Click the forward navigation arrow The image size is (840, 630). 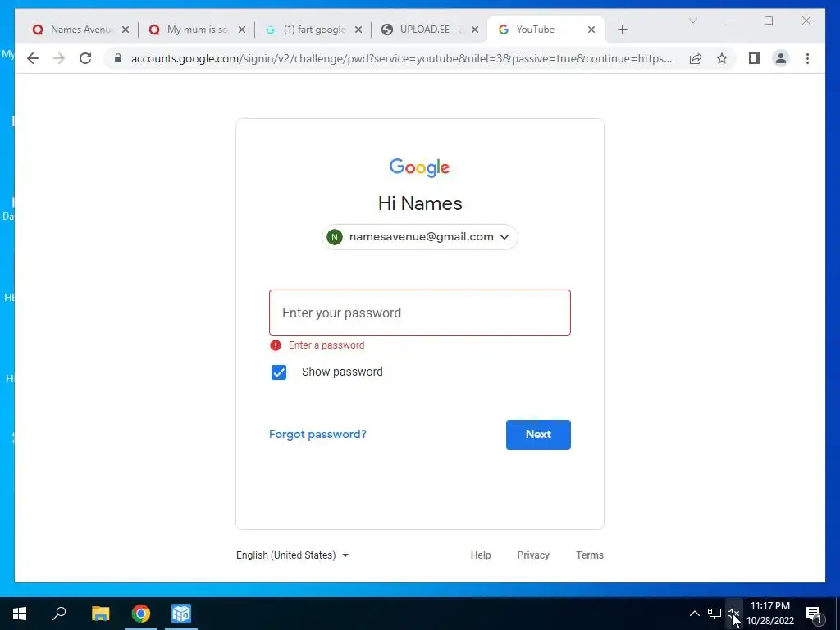(59, 58)
